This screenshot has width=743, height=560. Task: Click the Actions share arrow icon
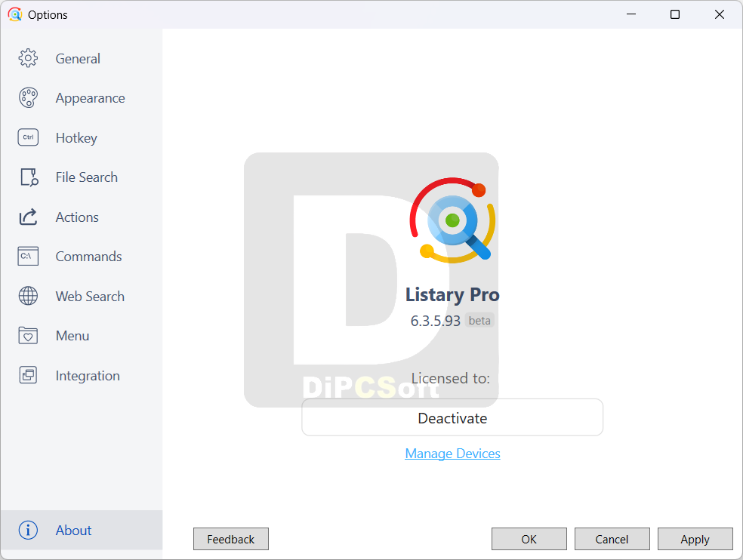(x=28, y=217)
